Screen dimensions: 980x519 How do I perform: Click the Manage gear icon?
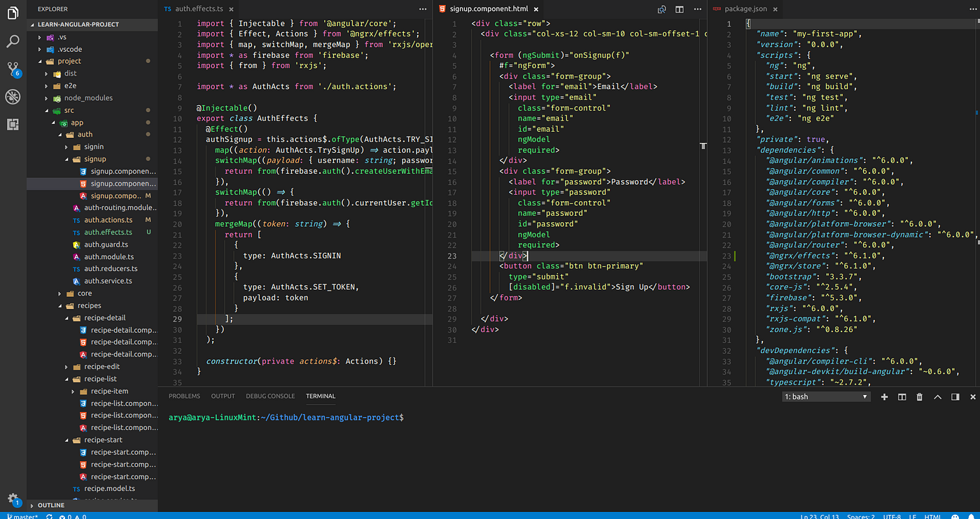pyautogui.click(x=13, y=499)
